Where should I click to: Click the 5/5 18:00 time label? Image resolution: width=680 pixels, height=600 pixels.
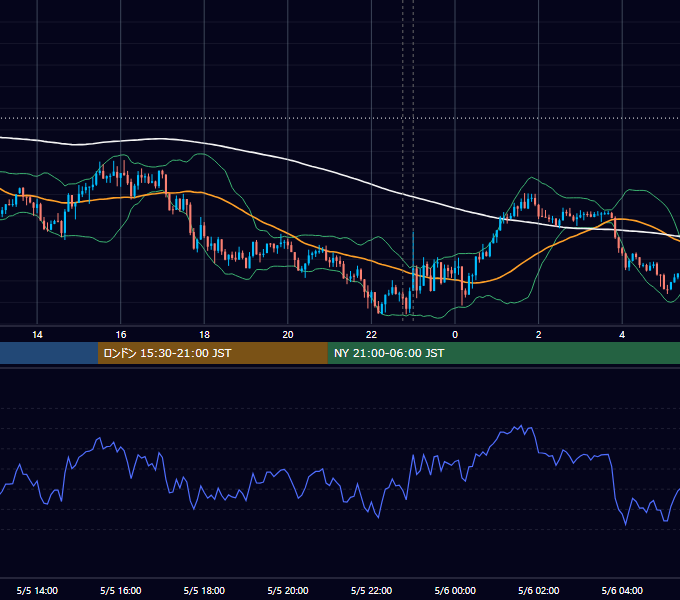(204, 590)
